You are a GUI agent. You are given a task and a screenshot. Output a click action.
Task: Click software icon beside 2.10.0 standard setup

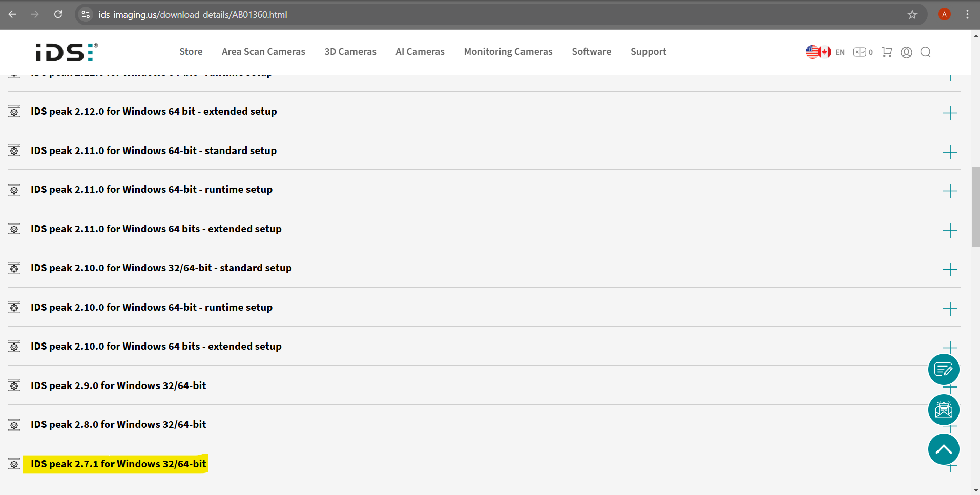tap(14, 268)
